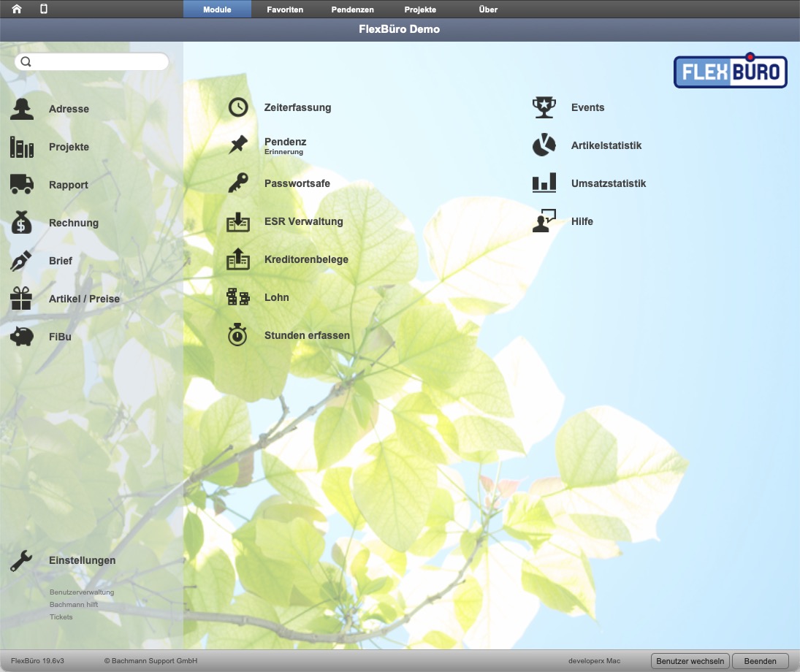Switch to the Favoriten tab

coord(285,9)
